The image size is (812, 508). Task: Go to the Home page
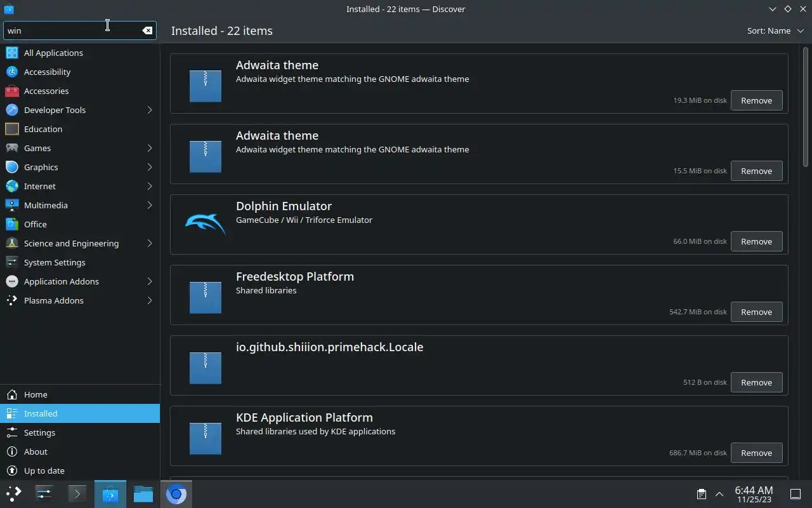[80, 394]
